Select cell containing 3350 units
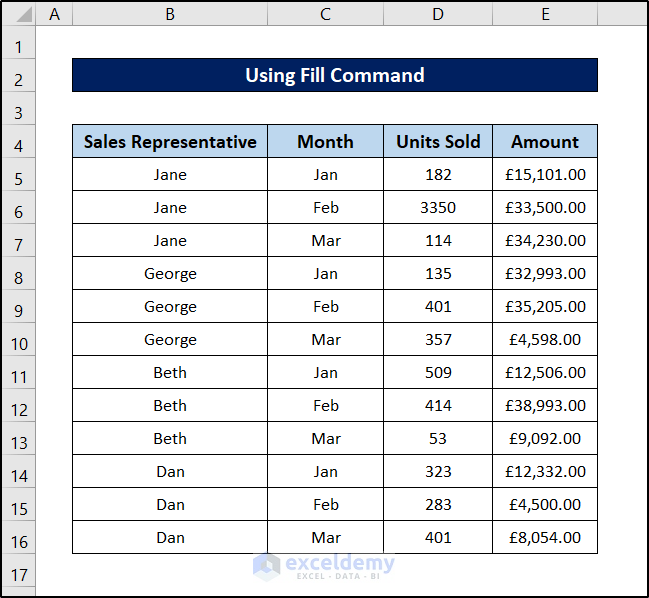Image resolution: width=649 pixels, height=598 pixels. 438,208
